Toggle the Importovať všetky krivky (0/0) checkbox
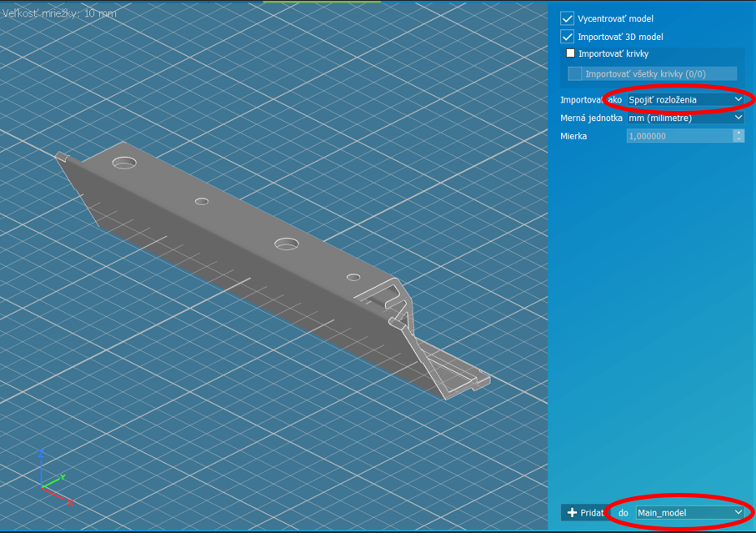Viewport: 756px width, 533px height. pos(575,73)
